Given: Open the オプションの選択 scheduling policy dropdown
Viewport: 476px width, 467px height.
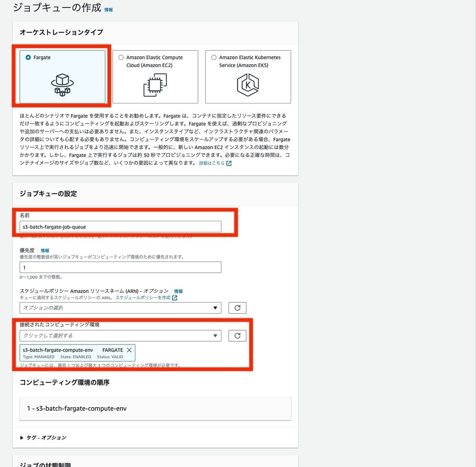Looking at the screenshot, I should coord(120,308).
